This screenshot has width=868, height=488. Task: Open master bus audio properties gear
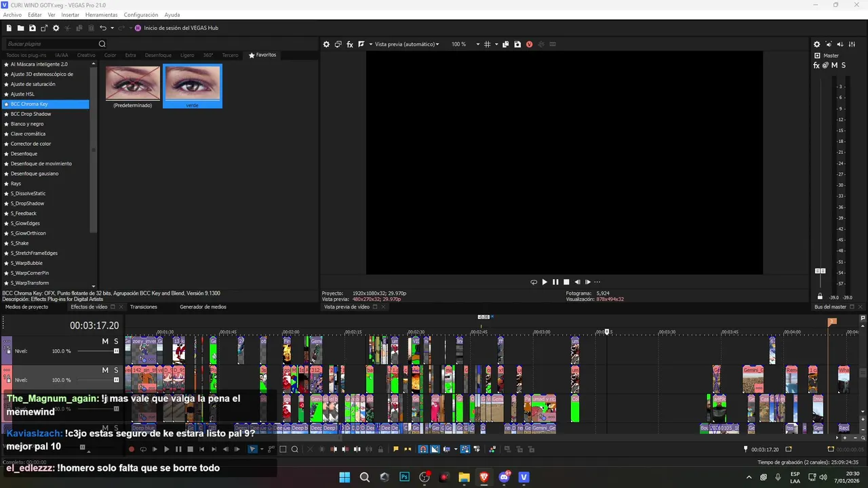[x=817, y=44]
